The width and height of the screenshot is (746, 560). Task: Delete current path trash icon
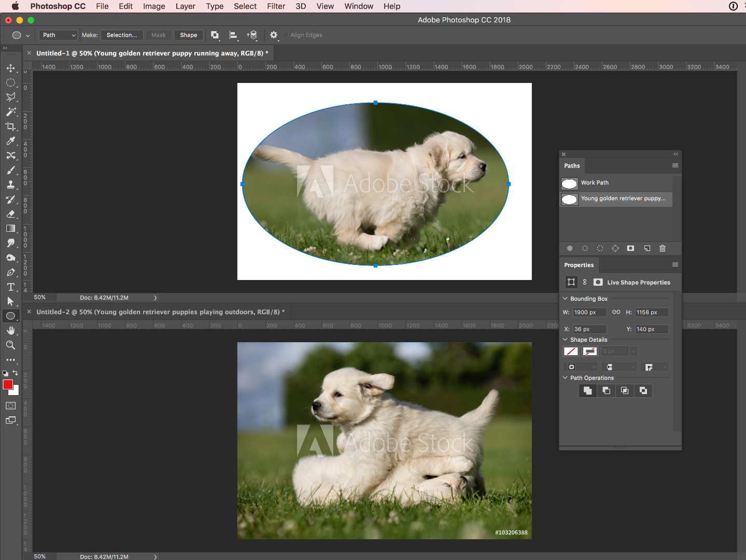(x=663, y=248)
